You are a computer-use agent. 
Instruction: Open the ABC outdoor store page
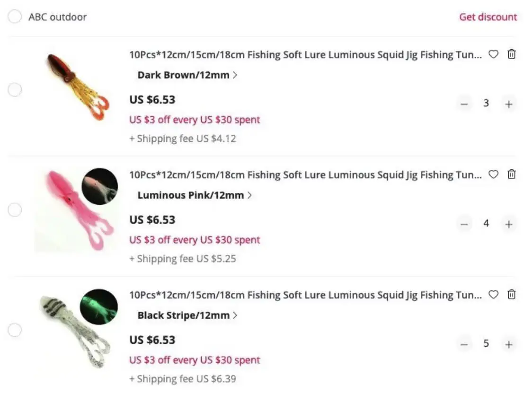[x=57, y=17]
